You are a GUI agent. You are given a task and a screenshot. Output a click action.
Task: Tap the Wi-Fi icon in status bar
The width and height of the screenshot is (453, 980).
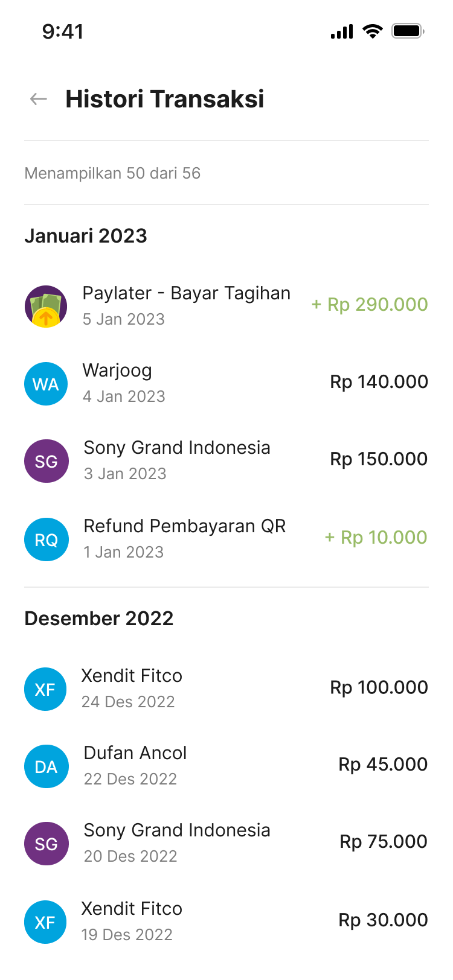[x=373, y=31]
